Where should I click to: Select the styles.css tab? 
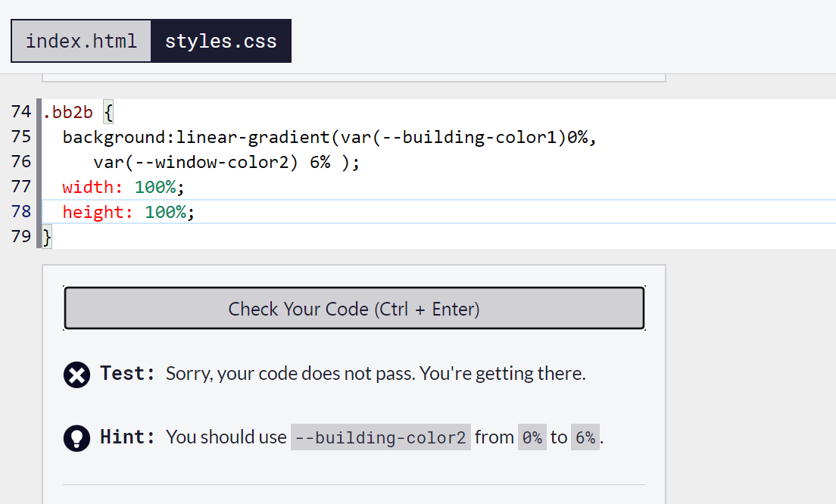tap(221, 41)
